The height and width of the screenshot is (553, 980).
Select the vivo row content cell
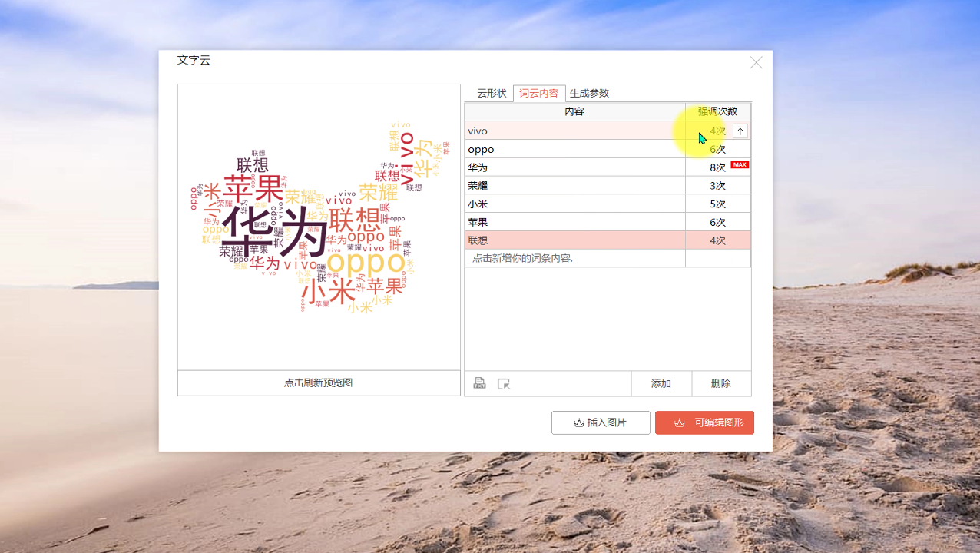tap(575, 131)
